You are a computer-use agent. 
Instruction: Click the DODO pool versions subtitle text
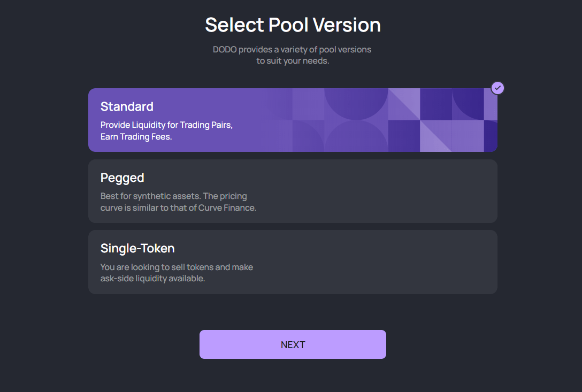click(292, 55)
